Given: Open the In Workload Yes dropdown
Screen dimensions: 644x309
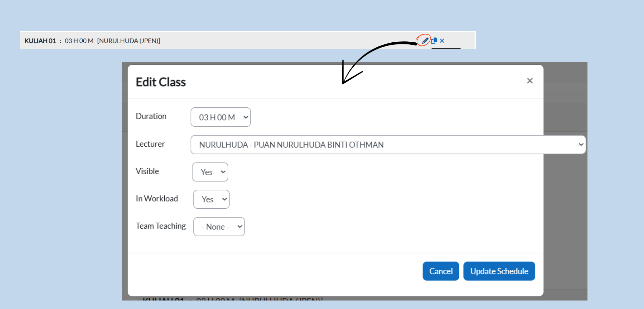Looking at the screenshot, I should pos(211,199).
